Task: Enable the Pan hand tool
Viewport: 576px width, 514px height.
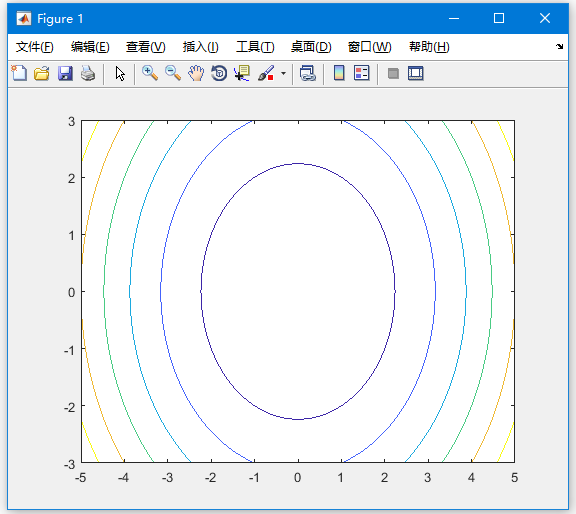Action: coord(196,73)
